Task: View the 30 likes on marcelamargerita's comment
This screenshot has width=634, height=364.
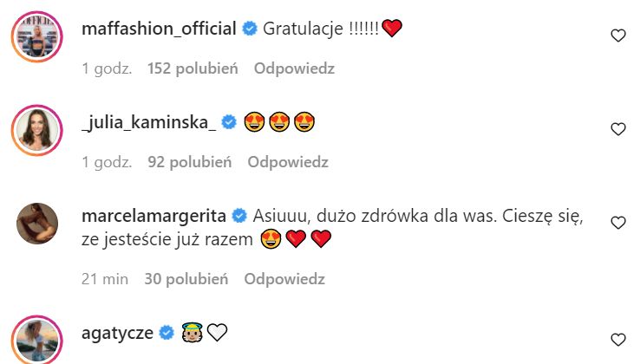Action: pyautogui.click(x=186, y=278)
